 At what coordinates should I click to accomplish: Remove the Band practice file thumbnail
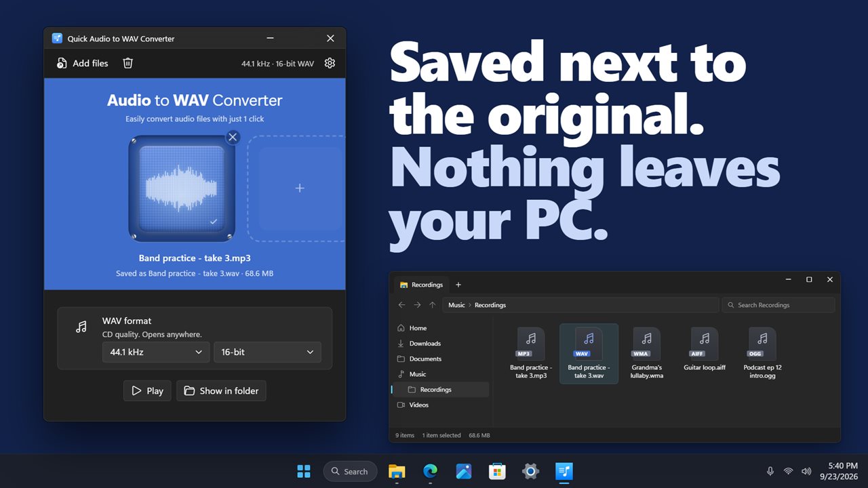[x=233, y=138]
